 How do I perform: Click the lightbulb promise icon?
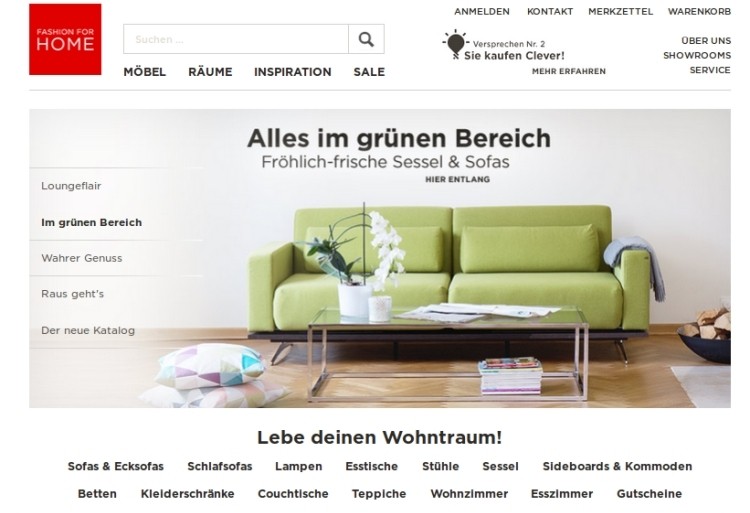pos(455,44)
